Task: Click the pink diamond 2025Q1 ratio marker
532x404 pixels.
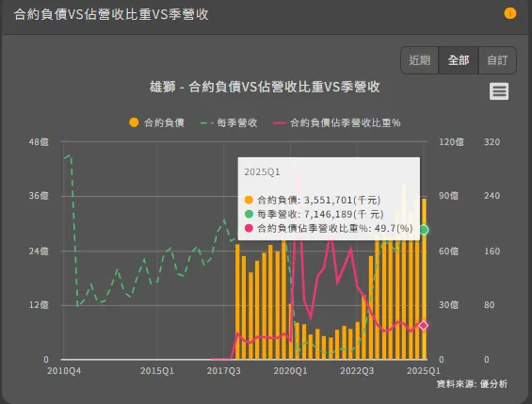Action: click(424, 325)
